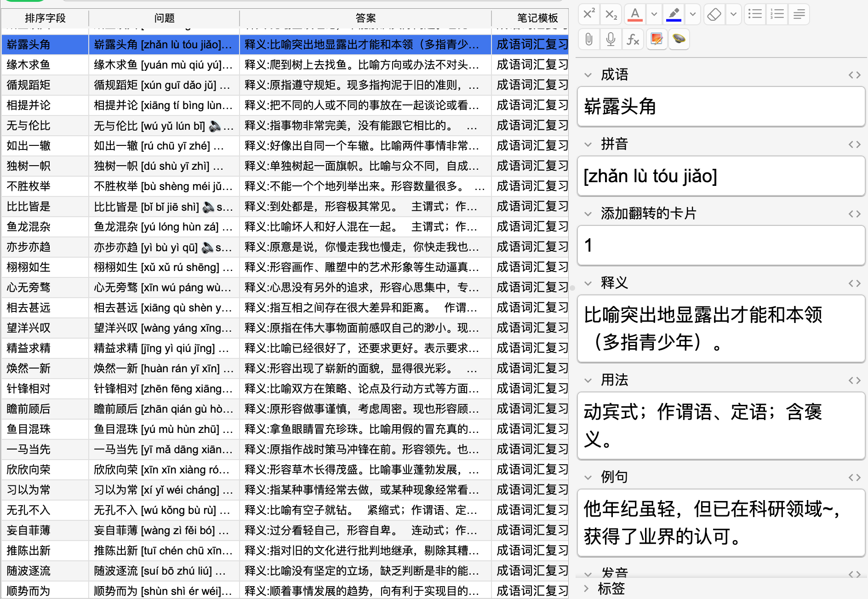Viewport: 868px width, 599px height.
Task: Open the remove-formatting options dropdown arrow
Action: [733, 14]
